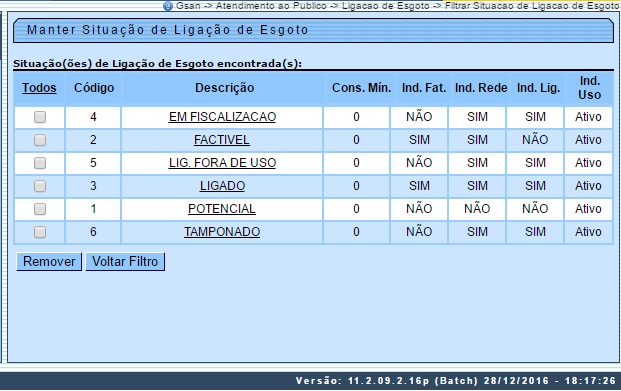The image size is (621, 391).
Task: Open the EM FISCALIZACAO description link
Action: pos(222,117)
